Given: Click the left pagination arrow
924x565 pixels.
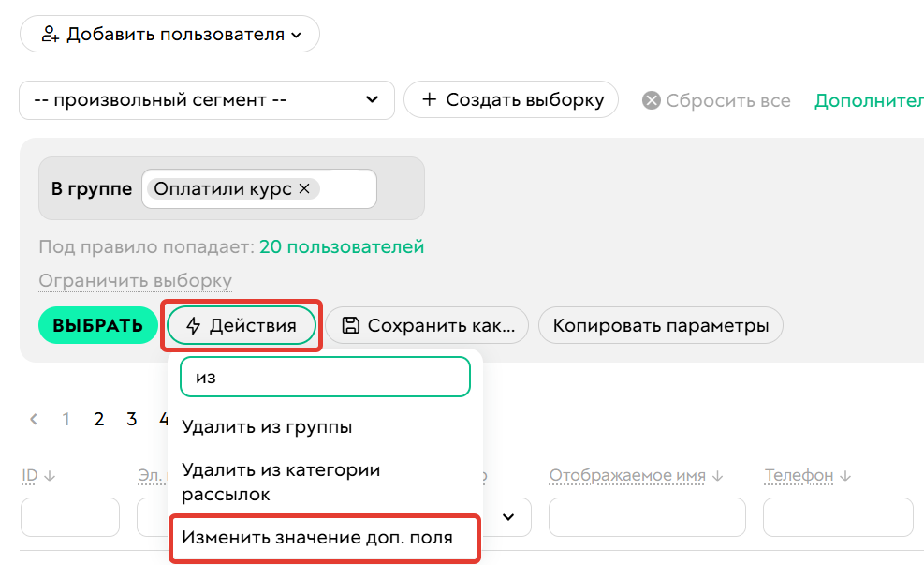Looking at the screenshot, I should click(35, 419).
